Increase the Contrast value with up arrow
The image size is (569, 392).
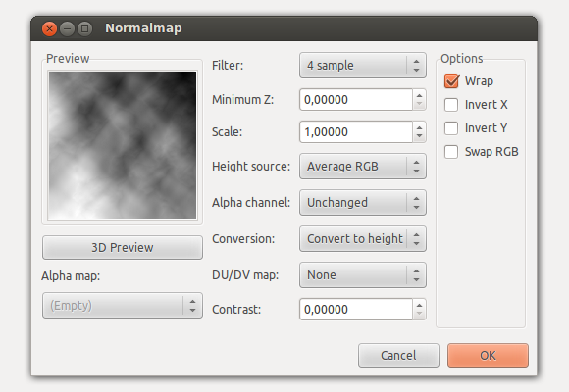coord(419,305)
